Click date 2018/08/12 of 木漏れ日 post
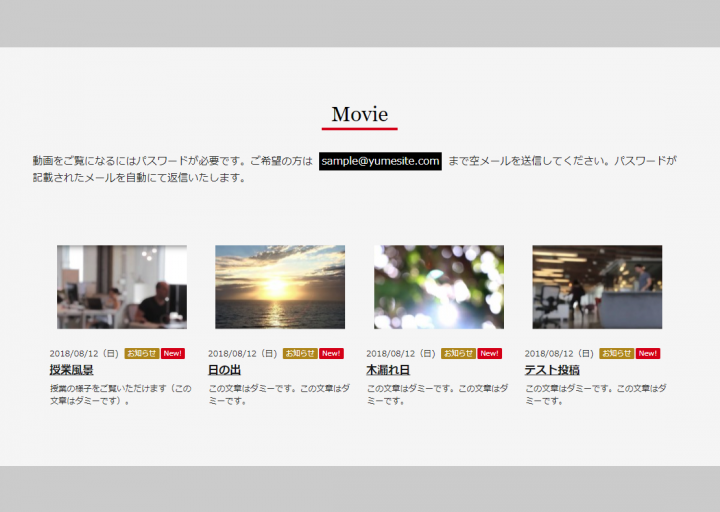This screenshot has height=512, width=720. point(401,354)
